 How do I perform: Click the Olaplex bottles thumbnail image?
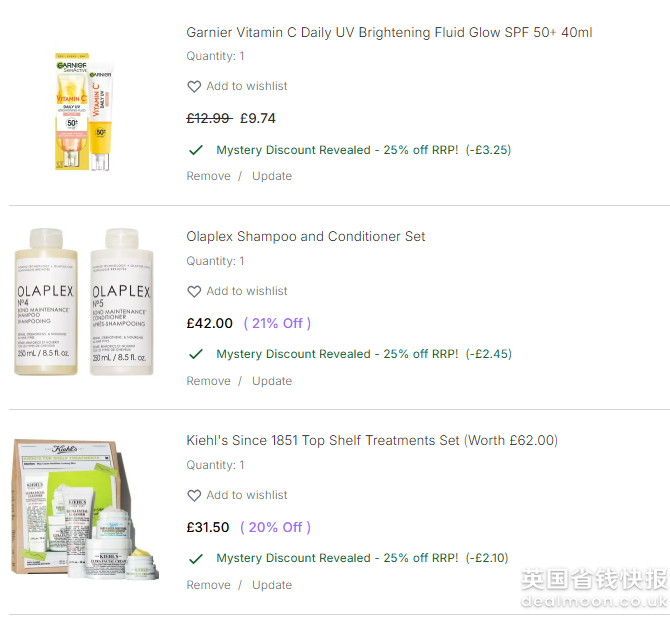tap(84, 302)
